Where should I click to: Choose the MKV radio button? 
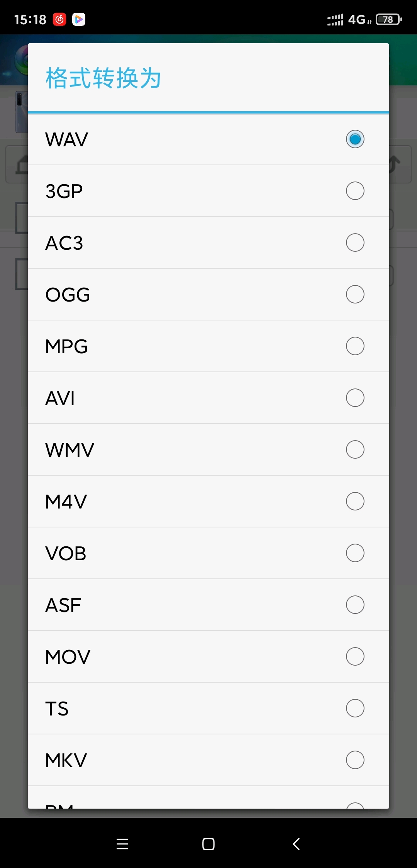[355, 760]
